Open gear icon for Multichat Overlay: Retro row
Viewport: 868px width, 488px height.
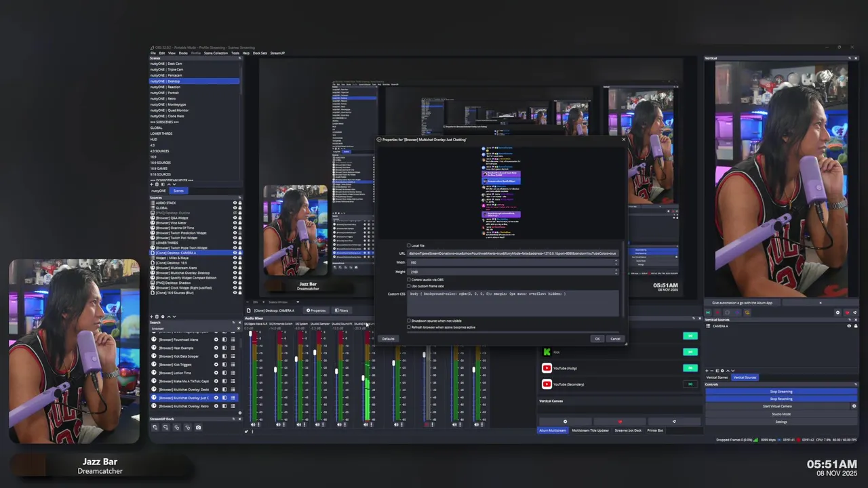pos(216,406)
